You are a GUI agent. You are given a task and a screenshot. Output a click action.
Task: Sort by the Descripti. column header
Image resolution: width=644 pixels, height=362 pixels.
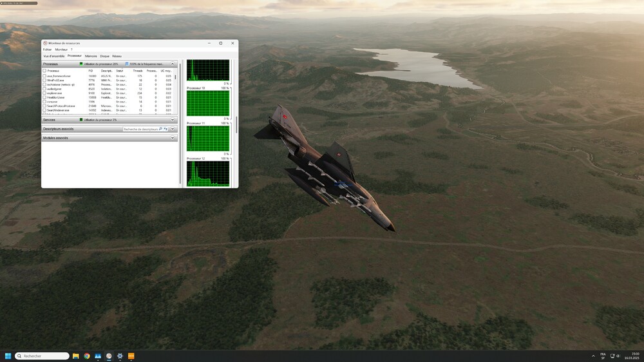pos(107,71)
